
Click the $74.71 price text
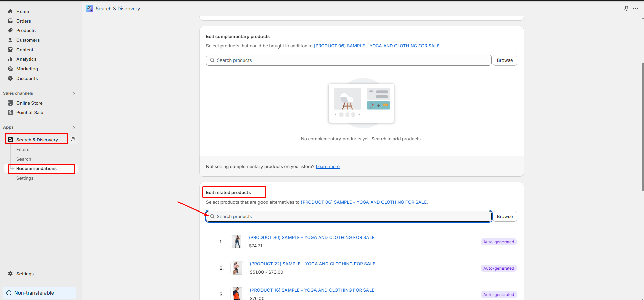tap(256, 246)
